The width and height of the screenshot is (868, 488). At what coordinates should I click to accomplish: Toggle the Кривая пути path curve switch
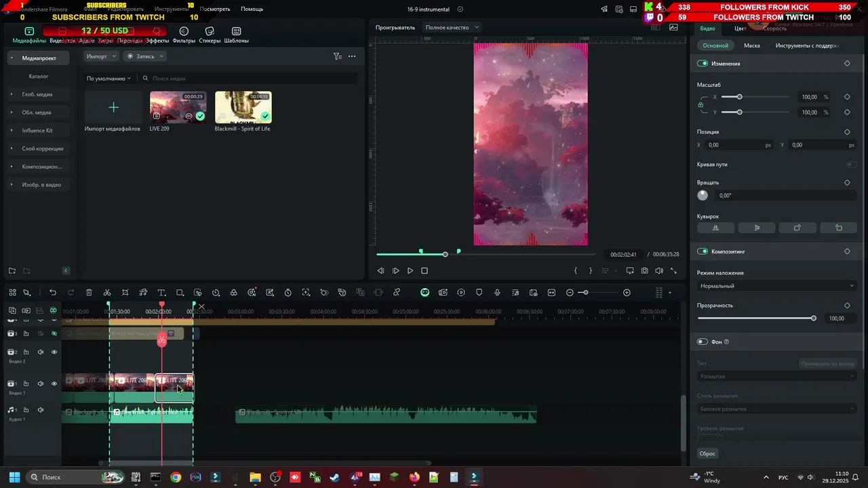coord(851,165)
